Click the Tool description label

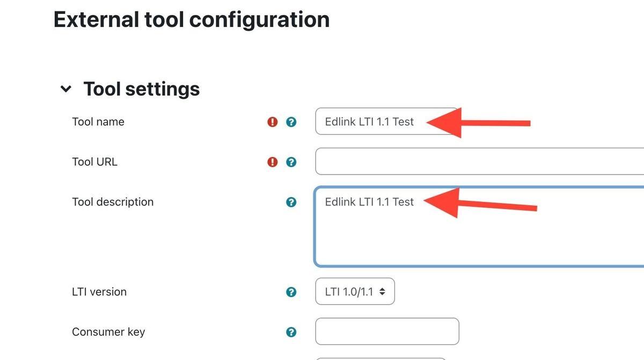tap(113, 202)
